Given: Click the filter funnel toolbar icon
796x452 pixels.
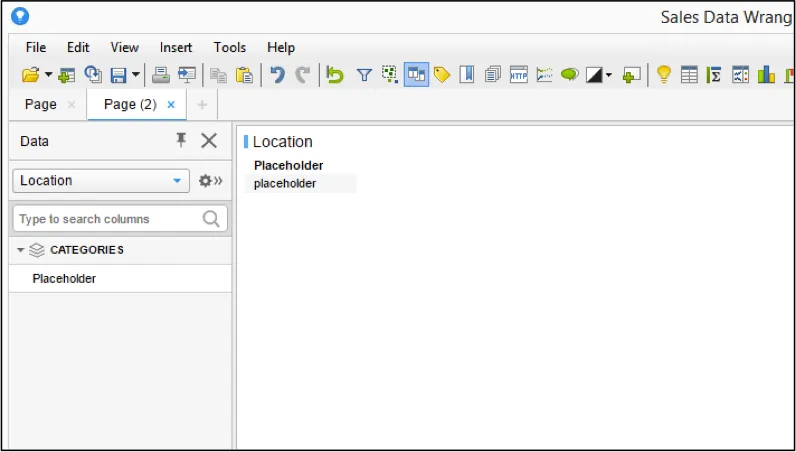Looking at the screenshot, I should (364, 75).
